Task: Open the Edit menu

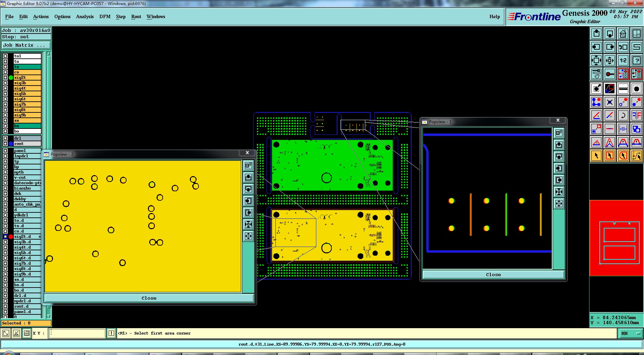Action: [x=23, y=16]
